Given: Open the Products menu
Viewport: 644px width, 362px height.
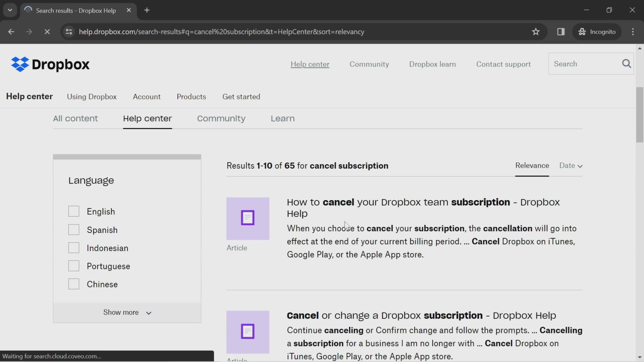Looking at the screenshot, I should tap(191, 97).
